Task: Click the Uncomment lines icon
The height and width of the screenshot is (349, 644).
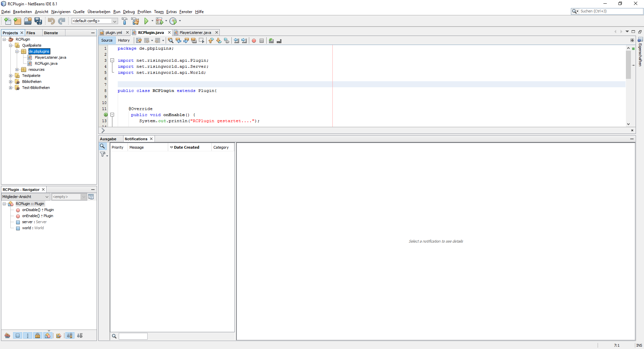Action: 279,41
